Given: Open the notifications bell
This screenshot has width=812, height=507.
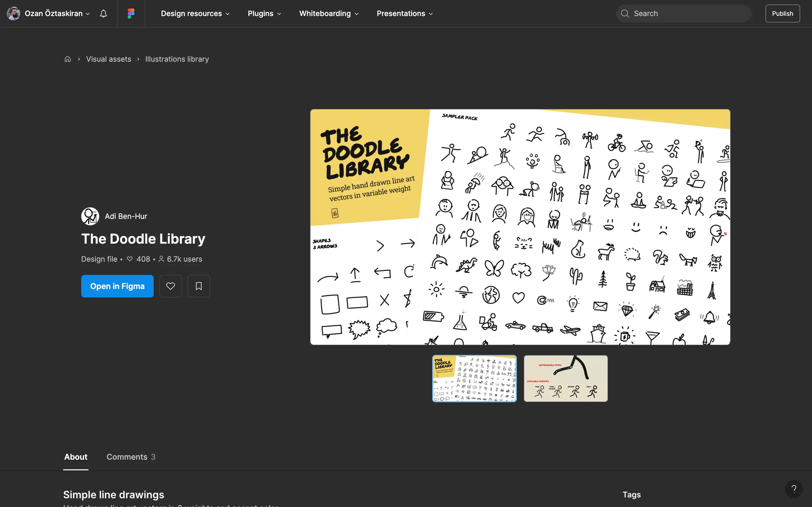Looking at the screenshot, I should click(103, 14).
